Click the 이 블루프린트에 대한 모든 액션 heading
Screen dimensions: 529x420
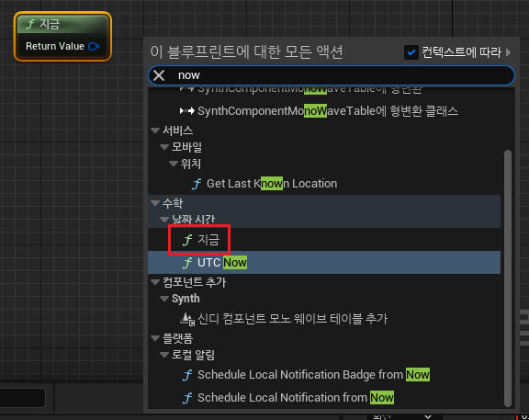tap(246, 52)
